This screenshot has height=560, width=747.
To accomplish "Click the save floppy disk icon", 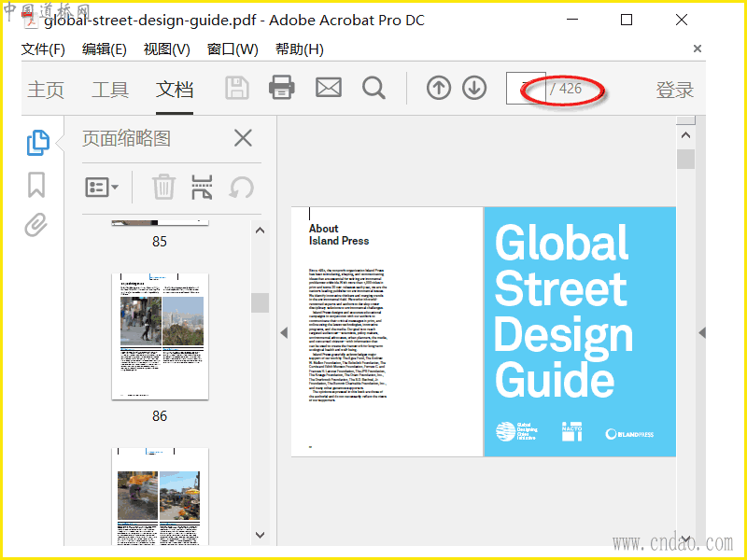I will 237,88.
